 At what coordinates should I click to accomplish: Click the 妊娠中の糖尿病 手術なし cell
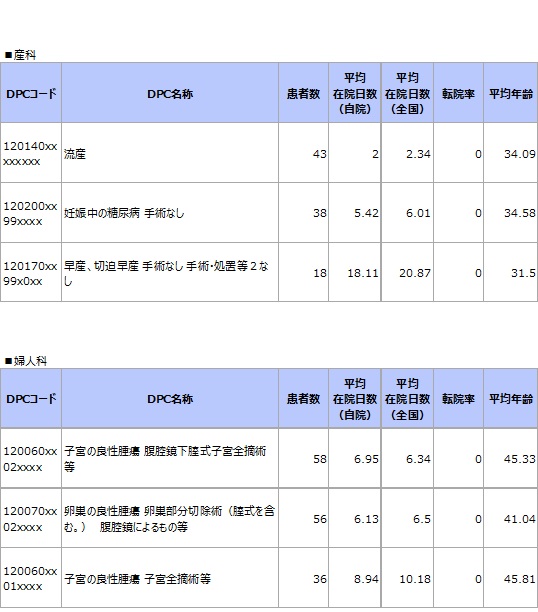pos(170,213)
